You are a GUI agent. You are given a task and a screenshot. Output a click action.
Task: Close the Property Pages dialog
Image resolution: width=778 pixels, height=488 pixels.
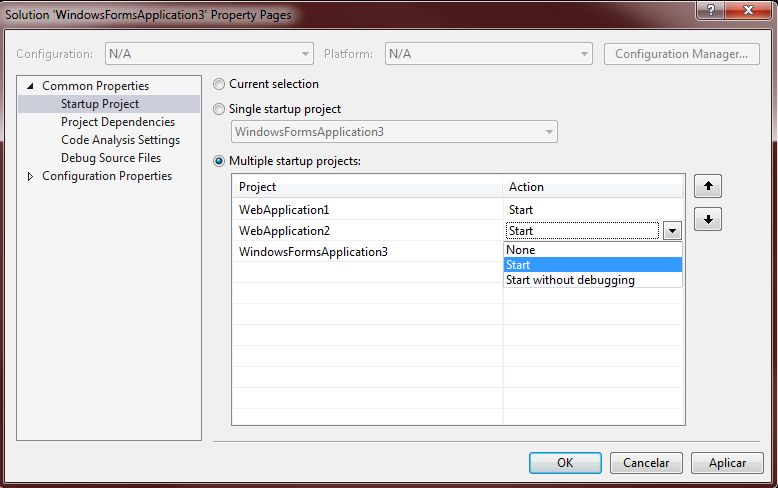(x=748, y=9)
